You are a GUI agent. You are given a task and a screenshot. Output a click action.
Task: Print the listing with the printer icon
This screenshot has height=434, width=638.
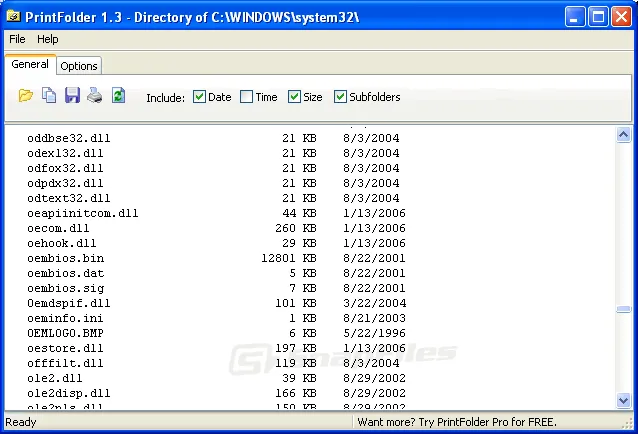95,96
